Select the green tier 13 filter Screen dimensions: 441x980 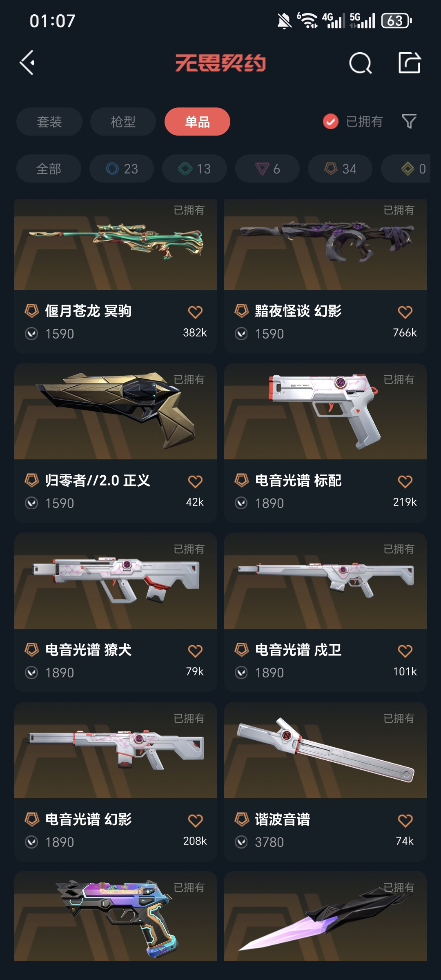pos(194,169)
